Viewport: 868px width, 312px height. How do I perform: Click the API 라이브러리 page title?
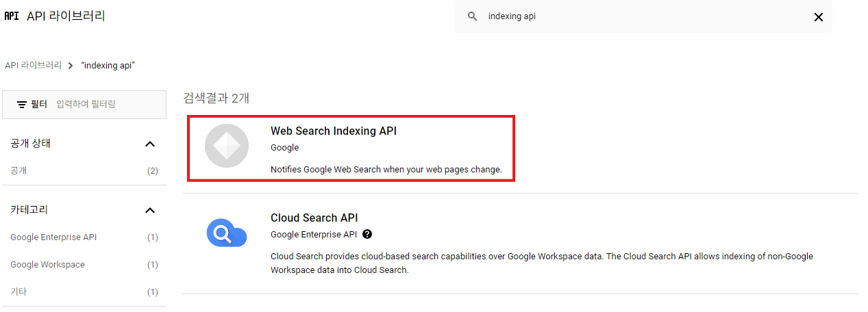pyautogui.click(x=66, y=16)
